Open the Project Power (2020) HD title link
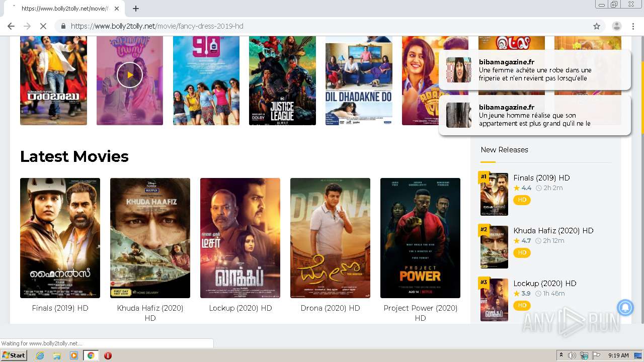The width and height of the screenshot is (644, 362). point(420,313)
